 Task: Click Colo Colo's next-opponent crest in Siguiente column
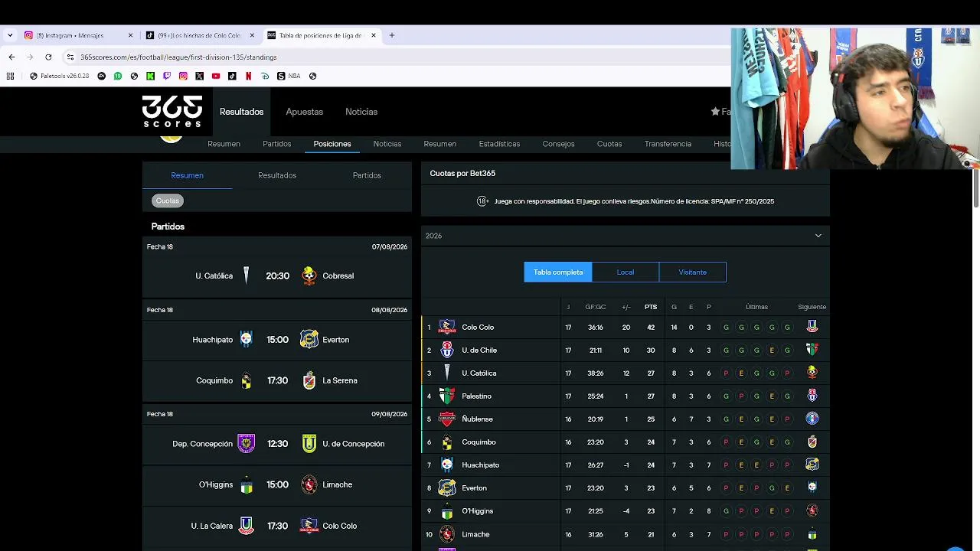[812, 327]
